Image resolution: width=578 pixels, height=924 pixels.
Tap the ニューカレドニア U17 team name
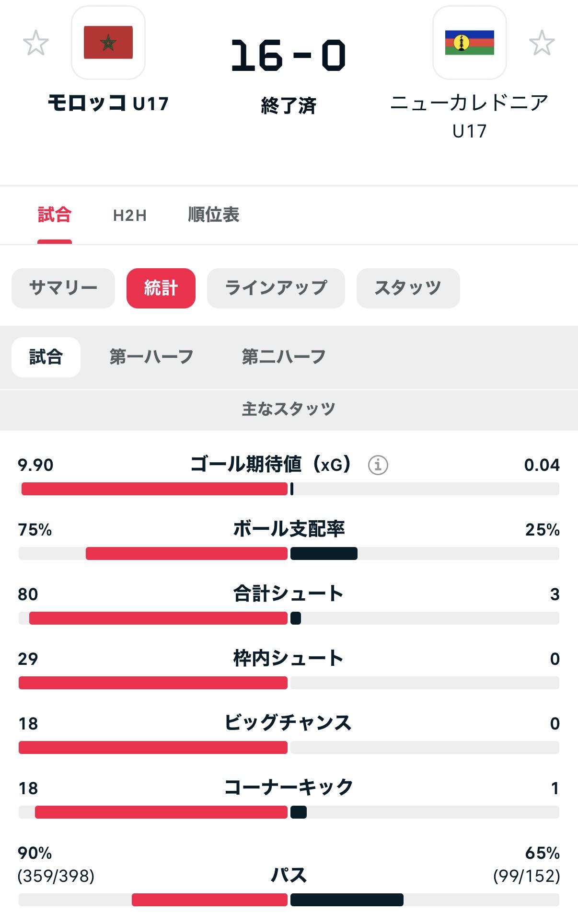coord(469,115)
